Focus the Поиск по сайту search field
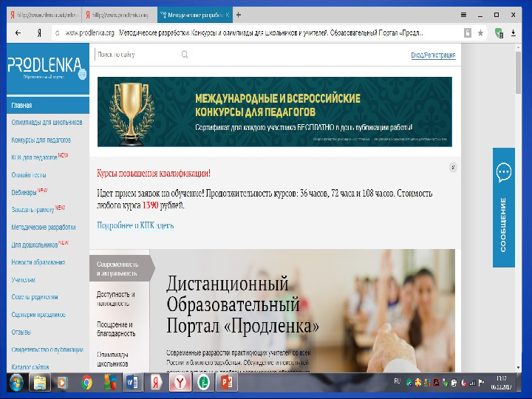The width and height of the screenshot is (532, 399). click(x=139, y=54)
